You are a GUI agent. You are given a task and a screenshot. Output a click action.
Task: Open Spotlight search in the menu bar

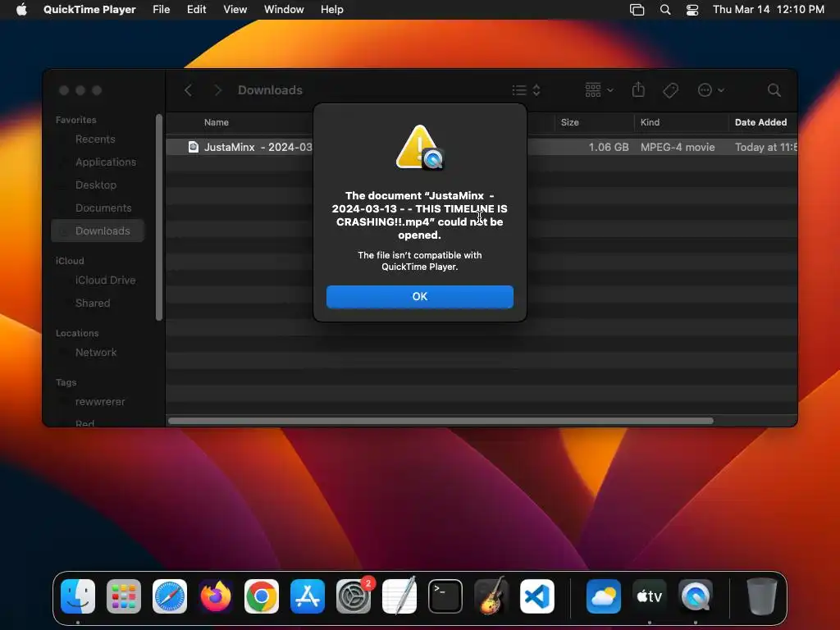tap(664, 10)
